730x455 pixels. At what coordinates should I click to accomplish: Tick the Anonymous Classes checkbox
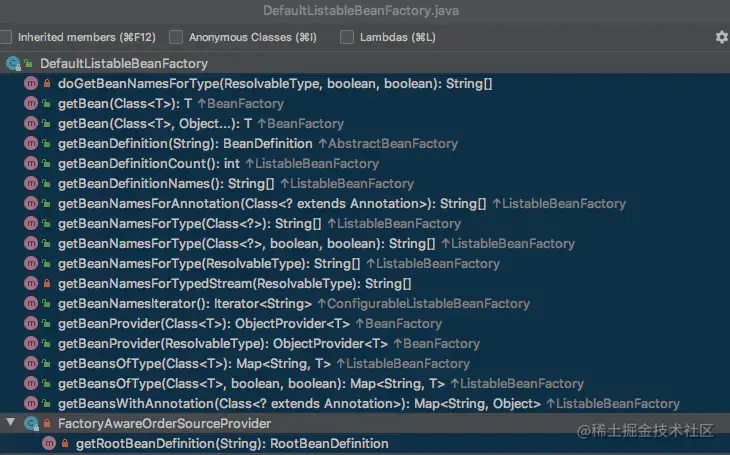click(176, 37)
